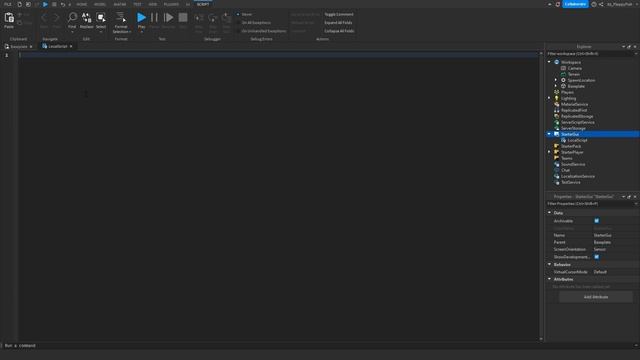Collapse the Data properties section
Screen dimensions: 640x360
pos(549,213)
